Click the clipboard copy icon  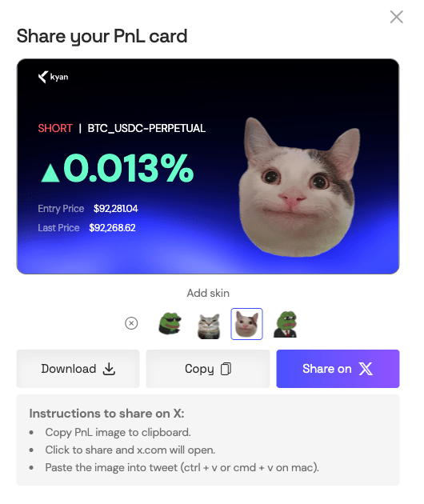click(226, 369)
